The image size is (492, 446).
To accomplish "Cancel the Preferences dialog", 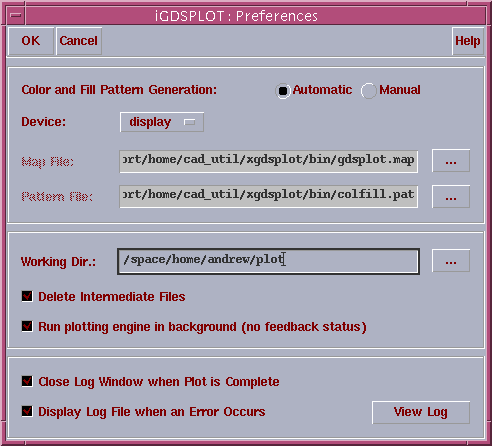I will click(x=79, y=41).
